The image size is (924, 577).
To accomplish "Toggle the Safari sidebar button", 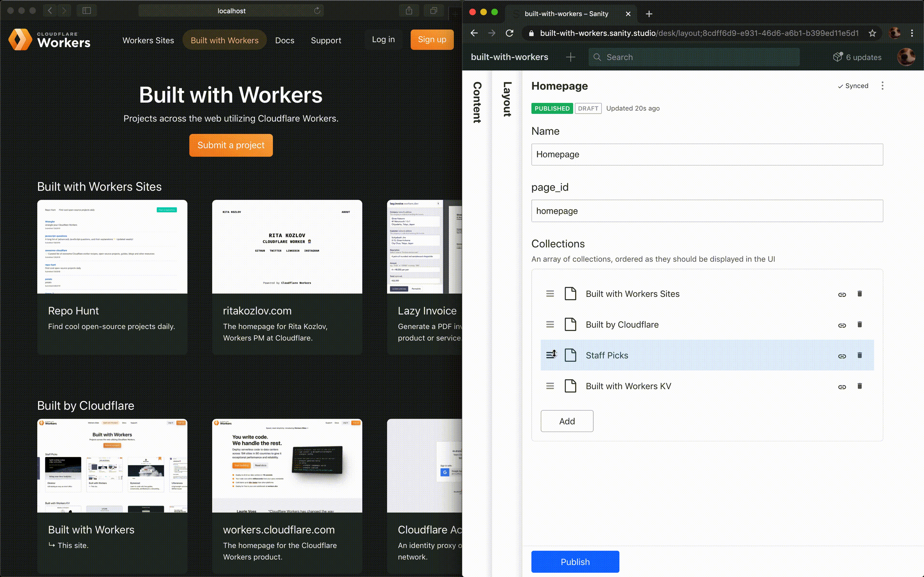I will pyautogui.click(x=87, y=11).
